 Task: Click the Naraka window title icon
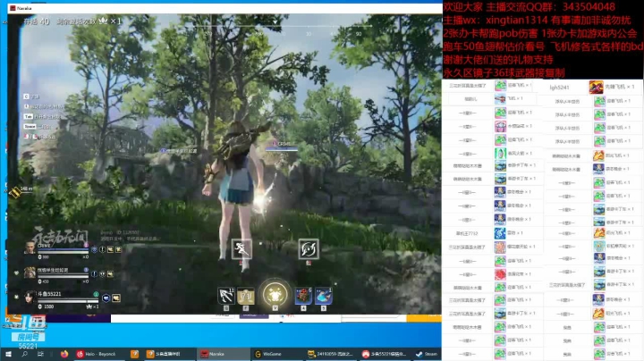13,8
